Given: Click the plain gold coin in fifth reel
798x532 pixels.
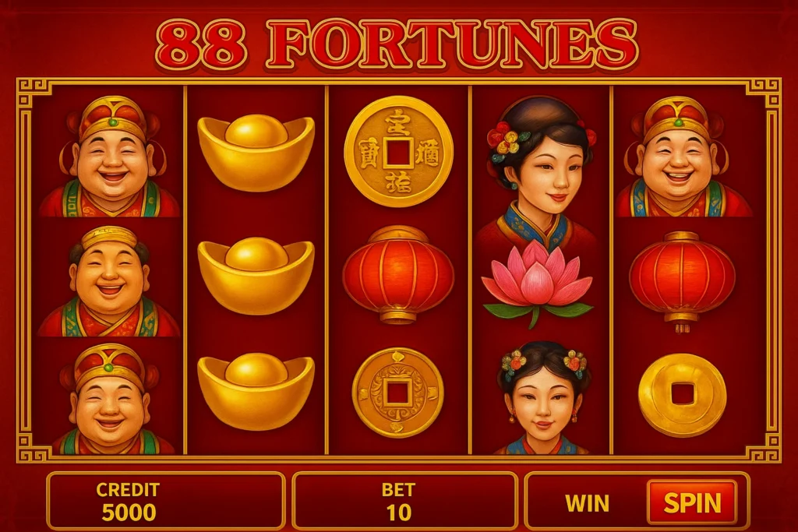Looking at the screenshot, I should point(682,395).
